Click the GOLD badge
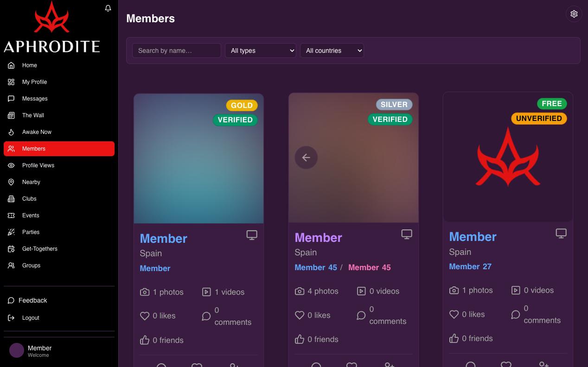This screenshot has height=367, width=588. (242, 105)
